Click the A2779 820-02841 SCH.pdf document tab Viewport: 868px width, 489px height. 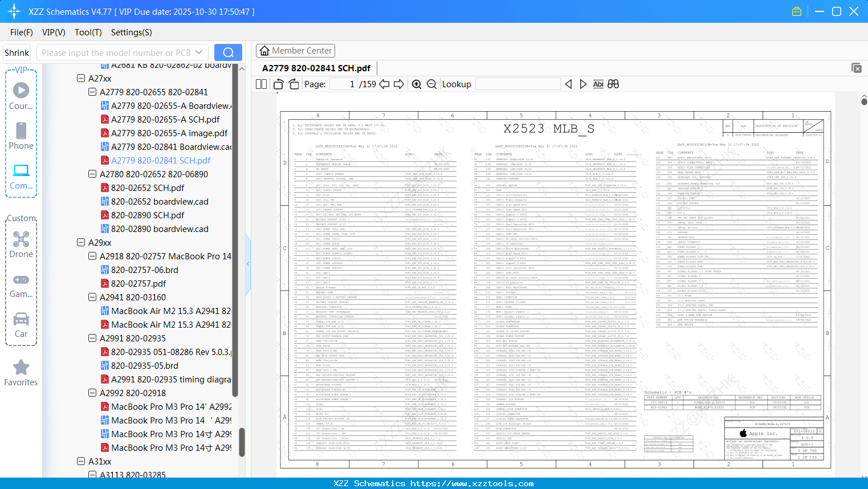[x=316, y=68]
